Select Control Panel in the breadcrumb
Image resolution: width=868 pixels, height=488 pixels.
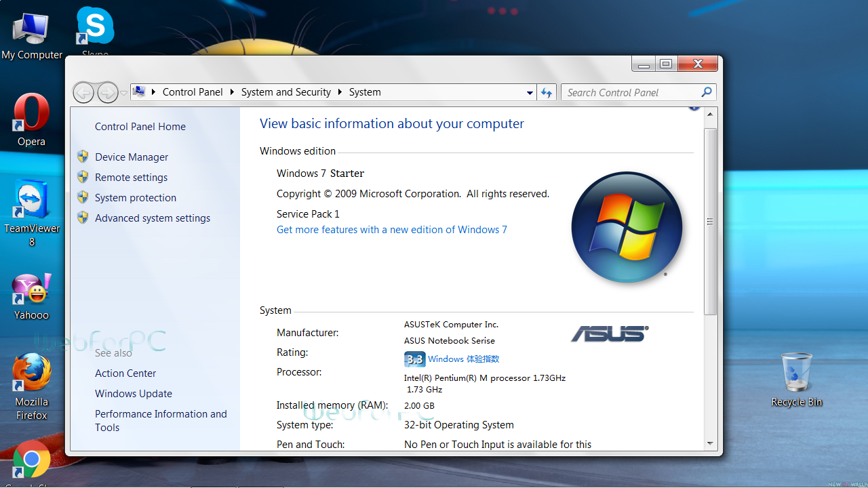click(193, 92)
